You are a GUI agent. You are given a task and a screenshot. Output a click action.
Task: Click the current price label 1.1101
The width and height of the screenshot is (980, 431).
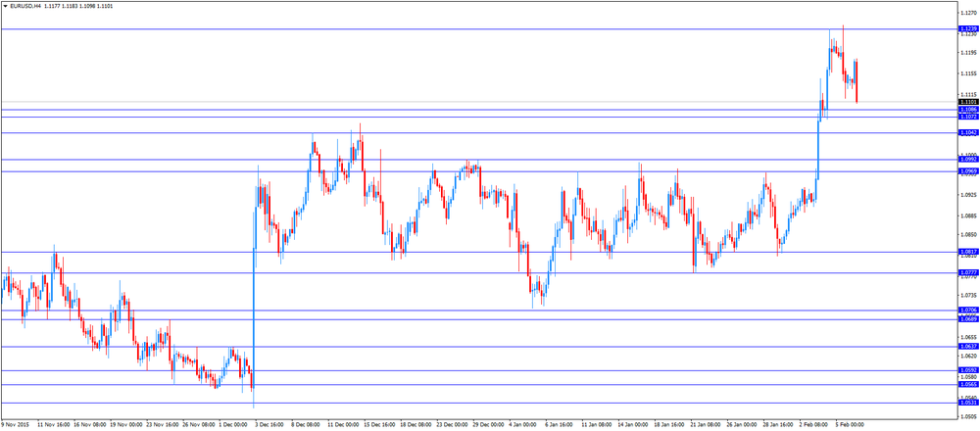pos(968,101)
